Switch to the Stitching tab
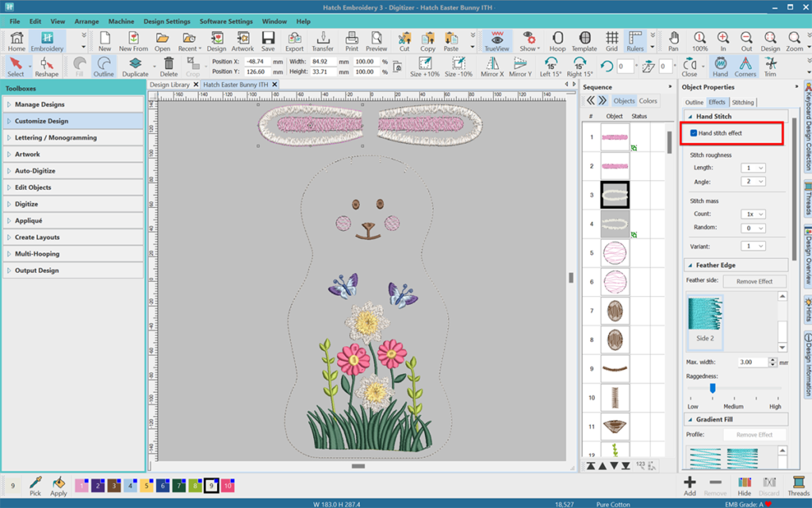Image resolution: width=812 pixels, height=508 pixels. click(743, 102)
